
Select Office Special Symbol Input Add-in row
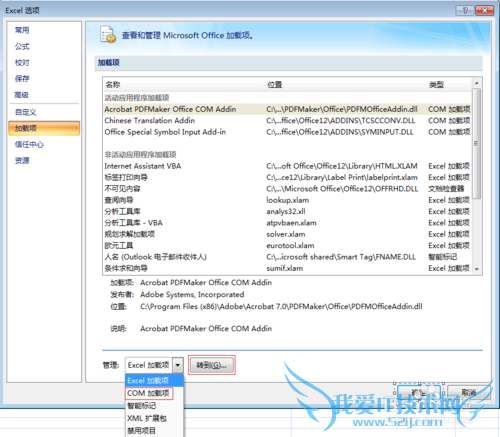click(x=287, y=132)
